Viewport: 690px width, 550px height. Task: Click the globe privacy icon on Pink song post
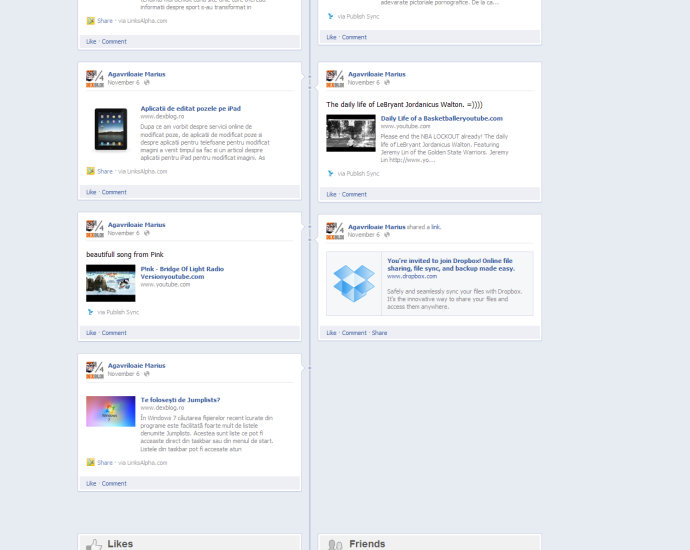click(147, 233)
